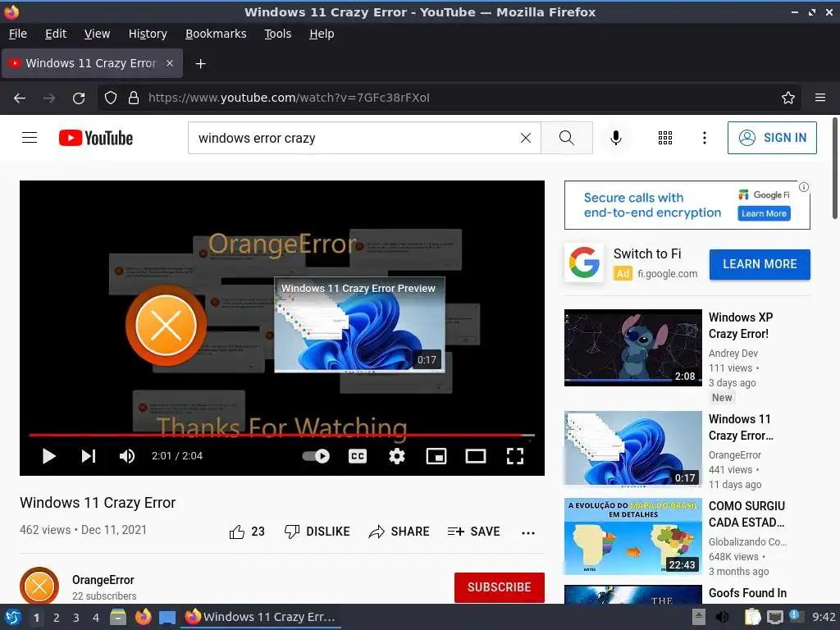Open the Edit menu
The height and width of the screenshot is (630, 840).
coord(56,34)
